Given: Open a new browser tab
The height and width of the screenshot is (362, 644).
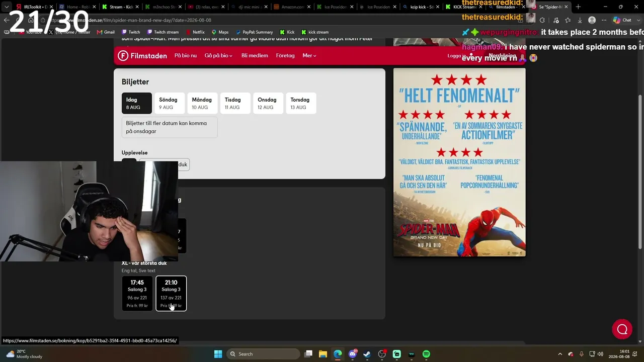Looking at the screenshot, I should coord(578,7).
